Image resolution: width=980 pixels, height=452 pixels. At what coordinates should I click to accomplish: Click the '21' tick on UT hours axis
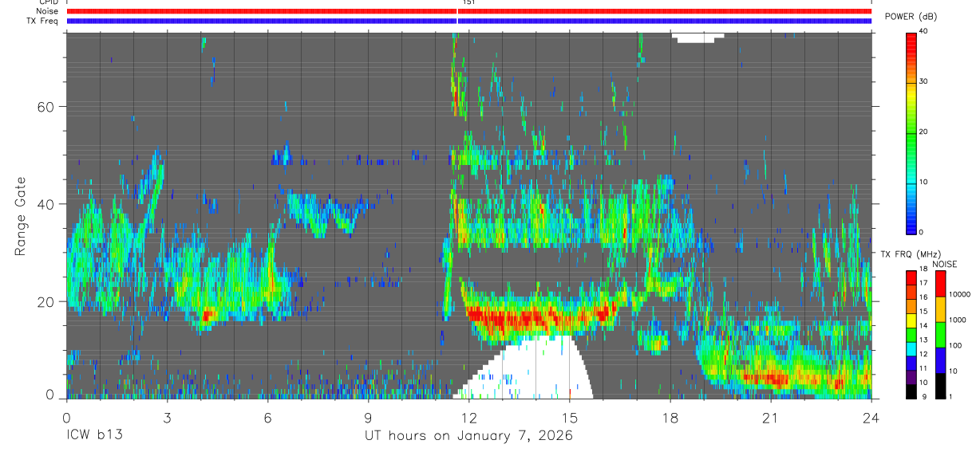point(771,418)
